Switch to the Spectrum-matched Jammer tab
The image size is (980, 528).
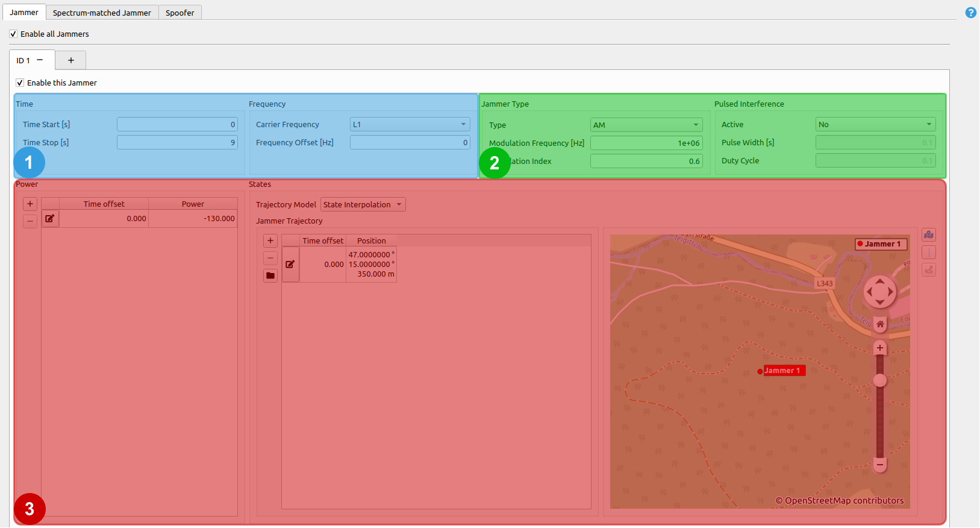[102, 13]
